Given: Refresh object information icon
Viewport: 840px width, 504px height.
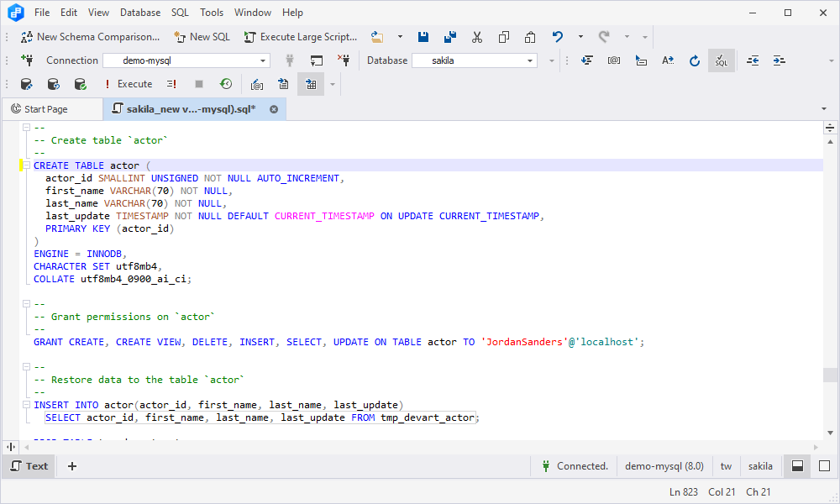Looking at the screenshot, I should point(695,60).
